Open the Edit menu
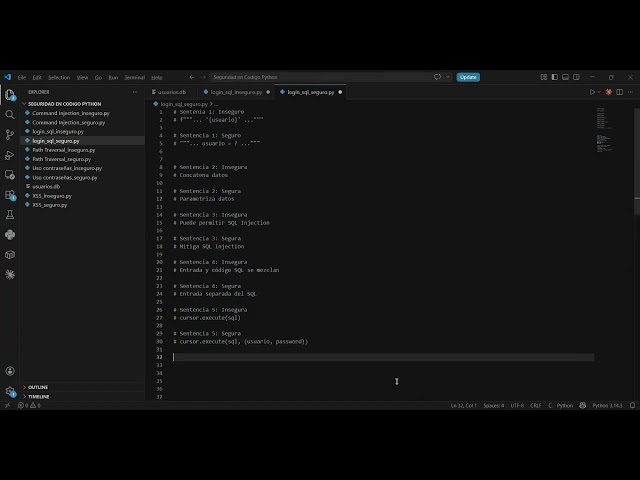The image size is (640, 480). pyautogui.click(x=37, y=78)
